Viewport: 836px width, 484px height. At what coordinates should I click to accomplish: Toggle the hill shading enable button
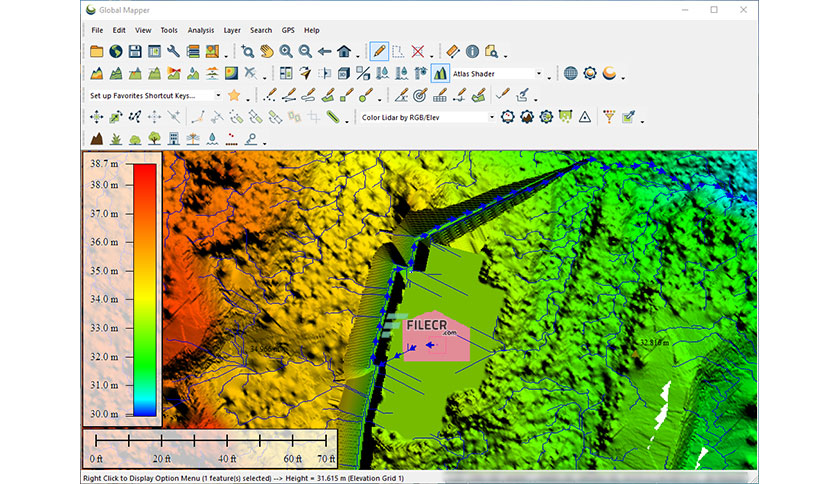[x=440, y=73]
